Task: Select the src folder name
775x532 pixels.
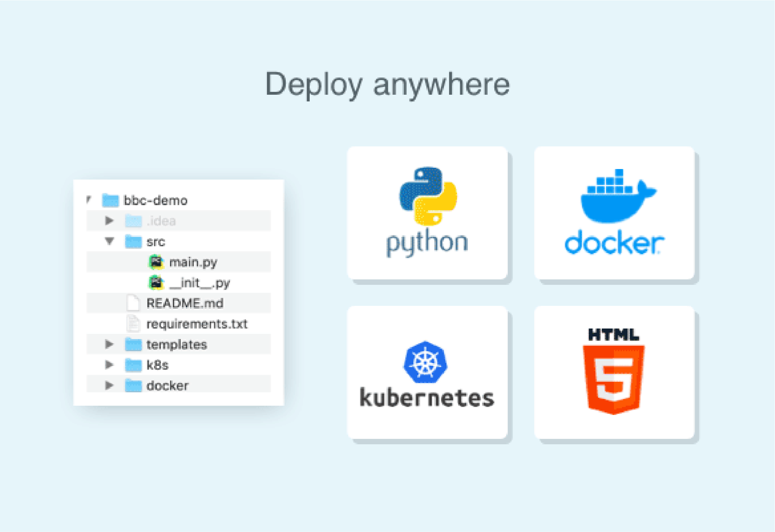Action: click(156, 242)
